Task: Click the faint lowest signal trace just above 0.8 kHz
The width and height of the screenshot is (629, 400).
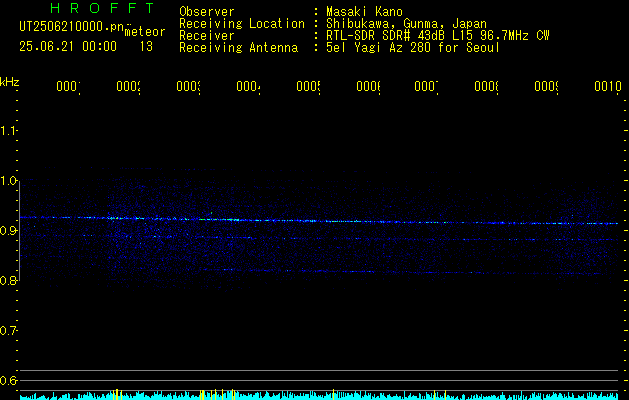Action: [401, 272]
